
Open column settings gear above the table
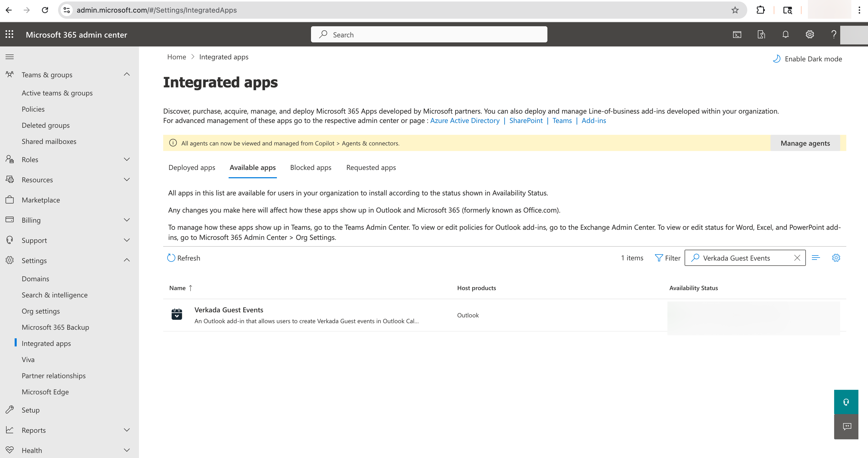[x=836, y=258]
